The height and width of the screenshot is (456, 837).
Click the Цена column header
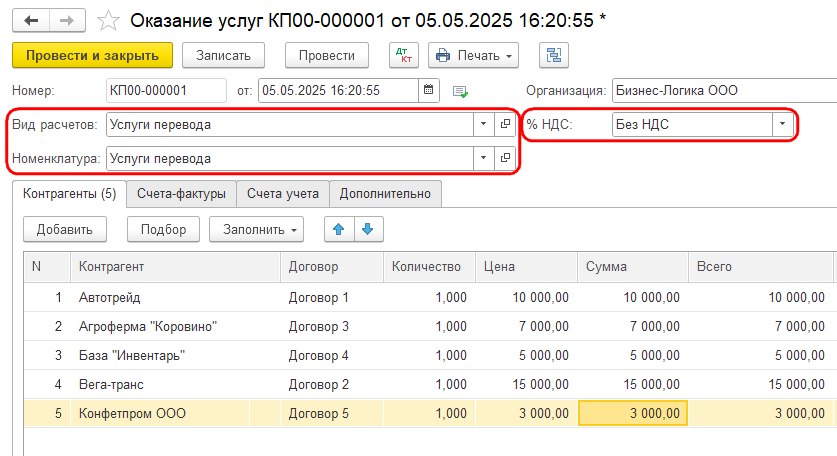526,267
